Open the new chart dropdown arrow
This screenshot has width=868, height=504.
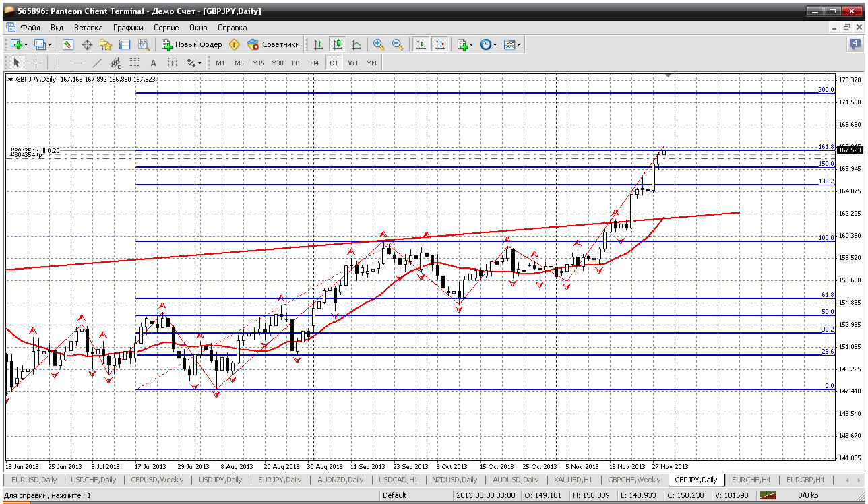click(x=26, y=45)
